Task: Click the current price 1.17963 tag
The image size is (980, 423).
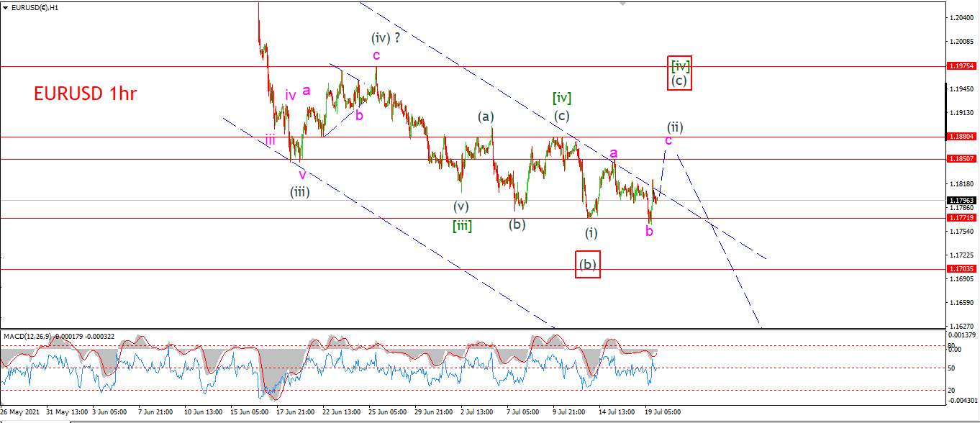Action: 961,201
